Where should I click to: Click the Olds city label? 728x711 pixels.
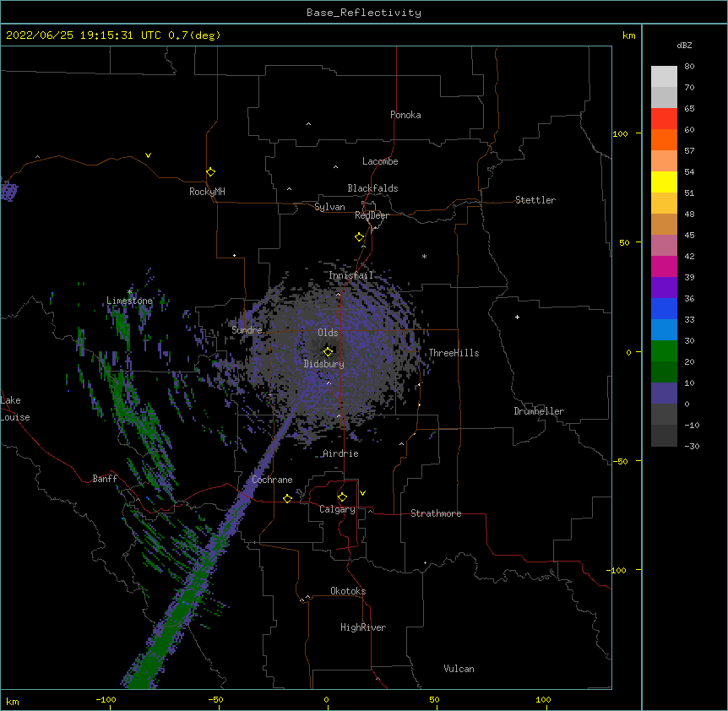pyautogui.click(x=328, y=333)
